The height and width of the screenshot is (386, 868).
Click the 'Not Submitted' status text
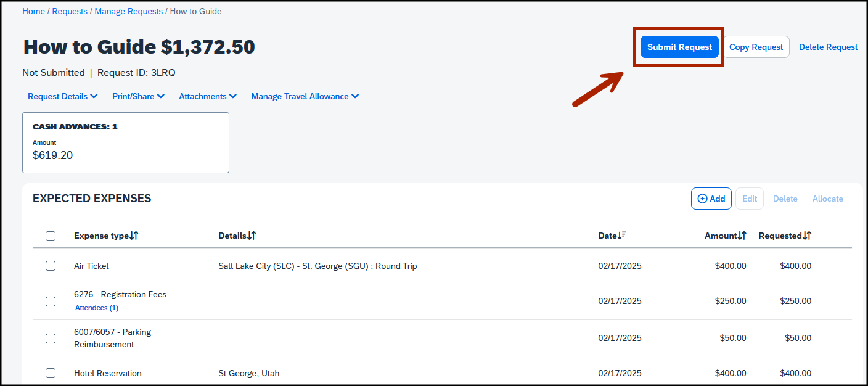click(x=54, y=72)
